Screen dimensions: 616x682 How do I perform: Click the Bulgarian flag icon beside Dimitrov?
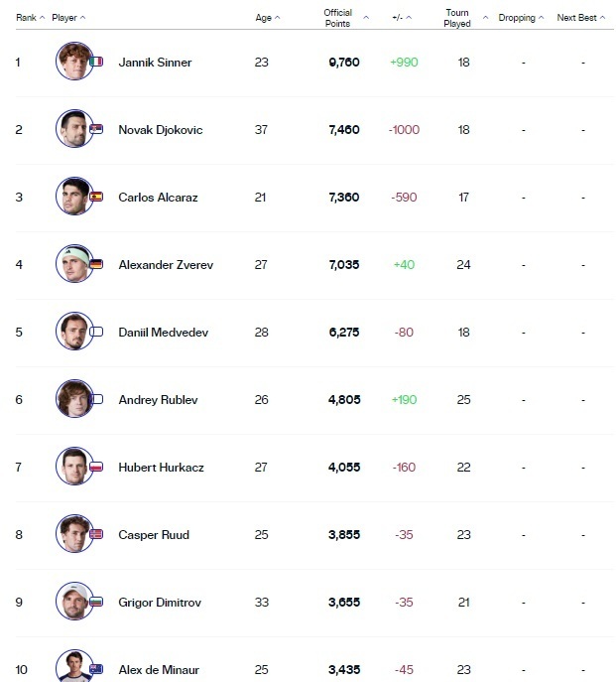(96, 602)
